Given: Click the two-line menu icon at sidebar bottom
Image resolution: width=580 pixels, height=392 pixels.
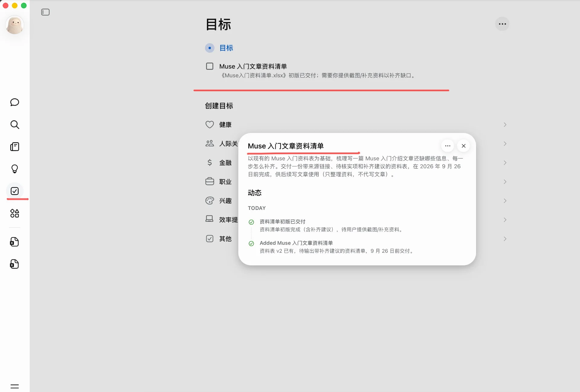Looking at the screenshot, I should coord(14,386).
